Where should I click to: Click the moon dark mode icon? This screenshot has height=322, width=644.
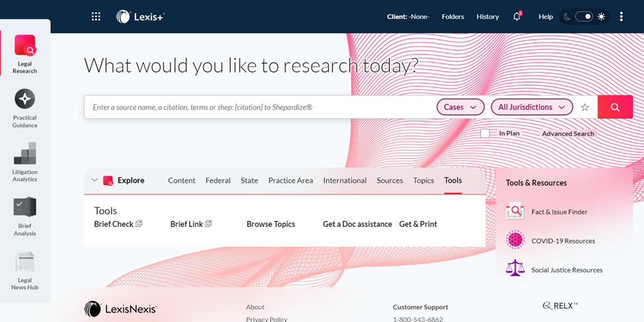click(567, 16)
